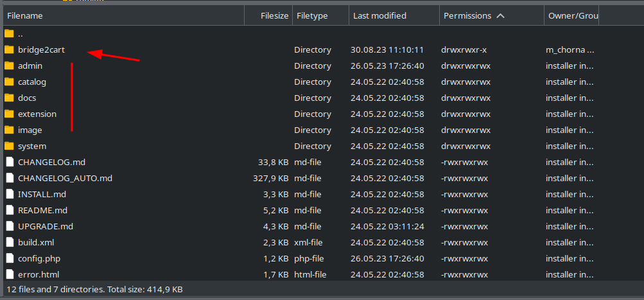Select the docs folder name
The height and width of the screenshot is (300, 644).
click(27, 98)
